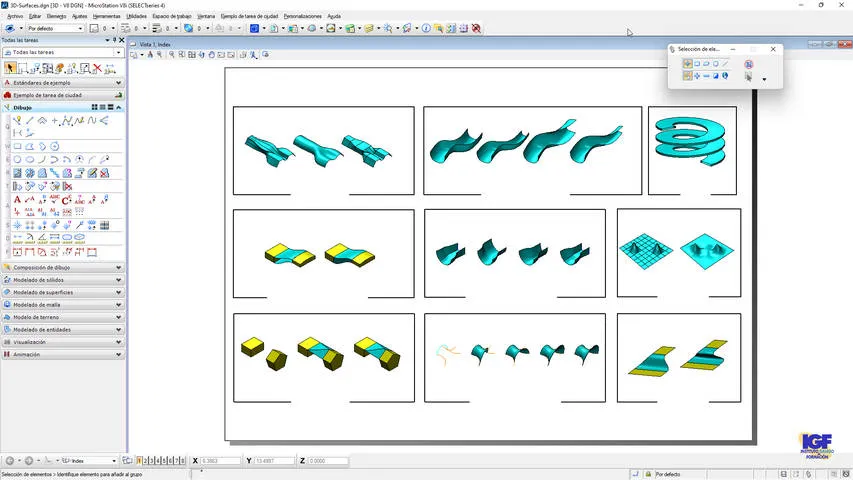Click the previous view back arrow
This screenshot has height=480, width=853.
10,460
